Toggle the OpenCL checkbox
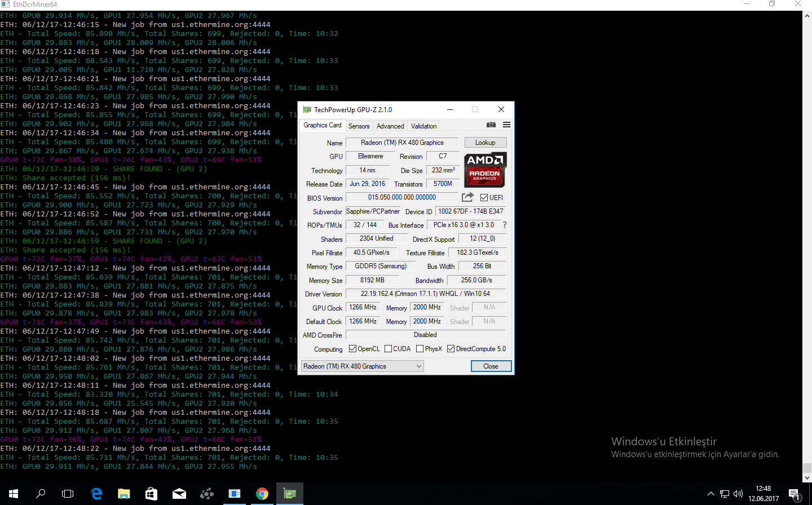 352,348
